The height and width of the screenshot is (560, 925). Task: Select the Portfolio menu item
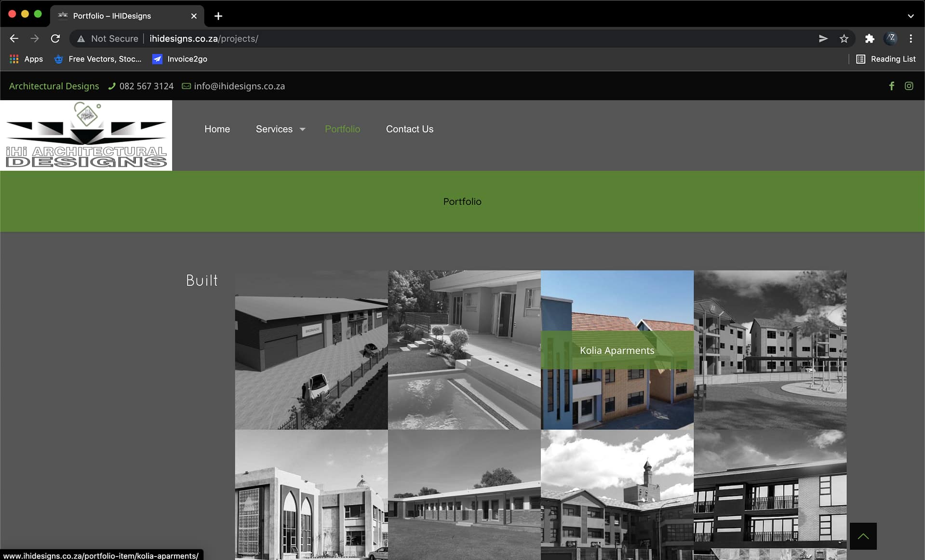pyautogui.click(x=342, y=129)
